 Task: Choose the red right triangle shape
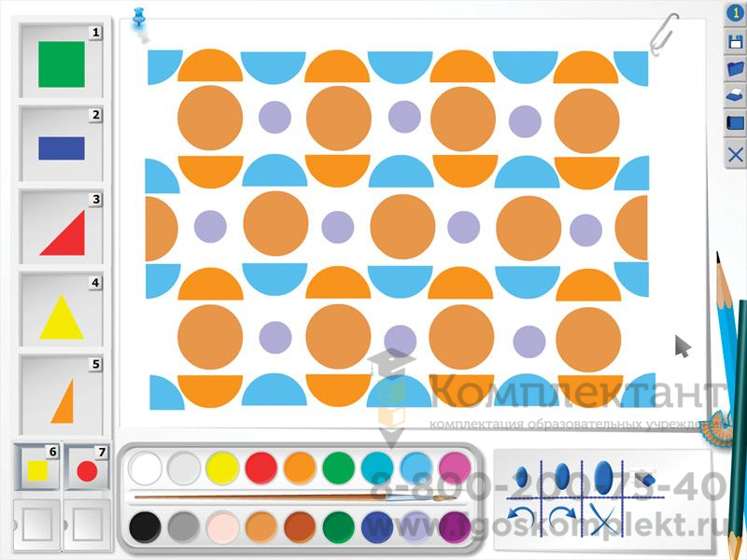63,232
